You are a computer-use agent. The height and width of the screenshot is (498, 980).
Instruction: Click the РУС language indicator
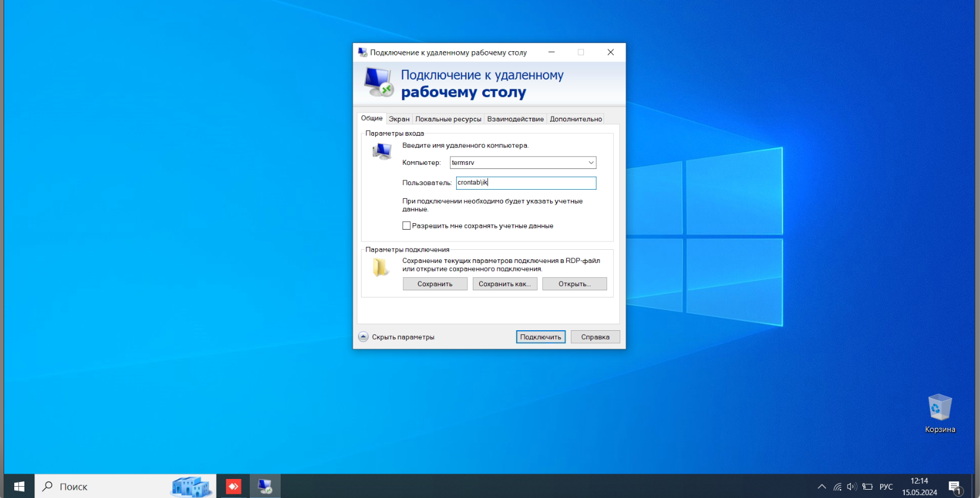pyautogui.click(x=886, y=487)
